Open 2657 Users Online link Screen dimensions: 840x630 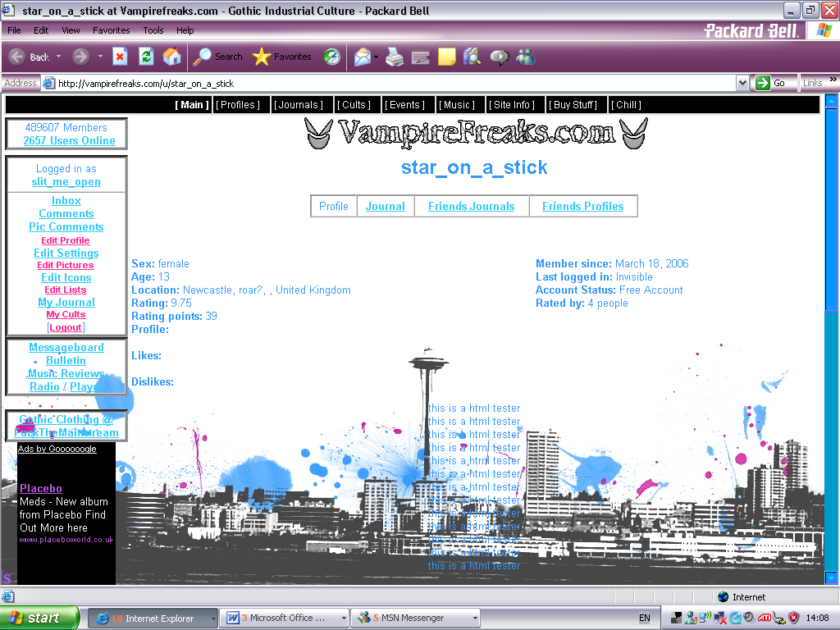[x=69, y=140]
